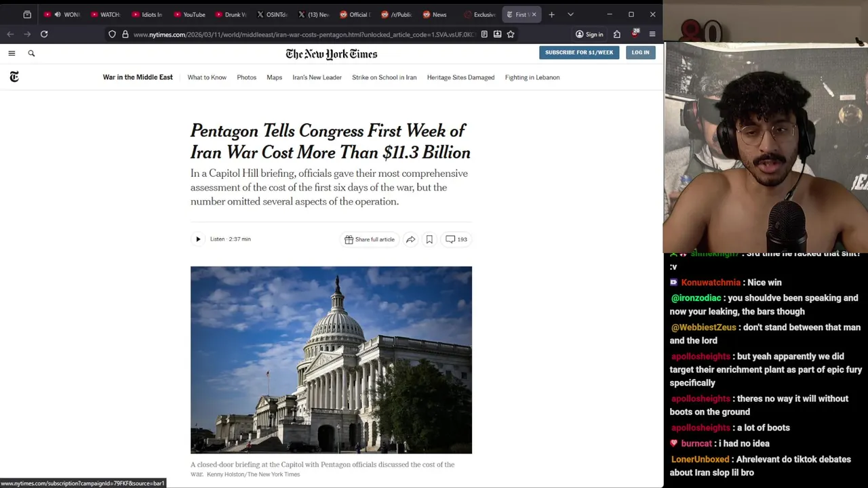Switch to the Official Reddit tab
868x488 pixels.
[x=355, y=14]
